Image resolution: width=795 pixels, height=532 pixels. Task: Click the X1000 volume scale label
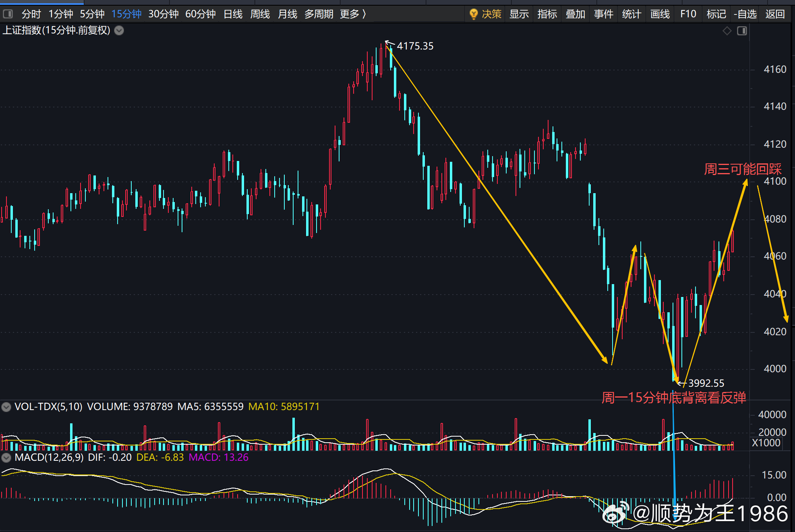[766, 443]
